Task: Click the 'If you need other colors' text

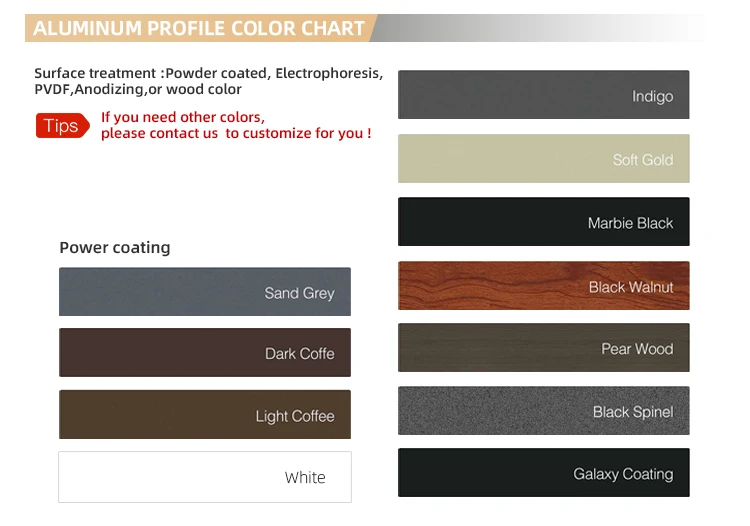Action: point(183,117)
